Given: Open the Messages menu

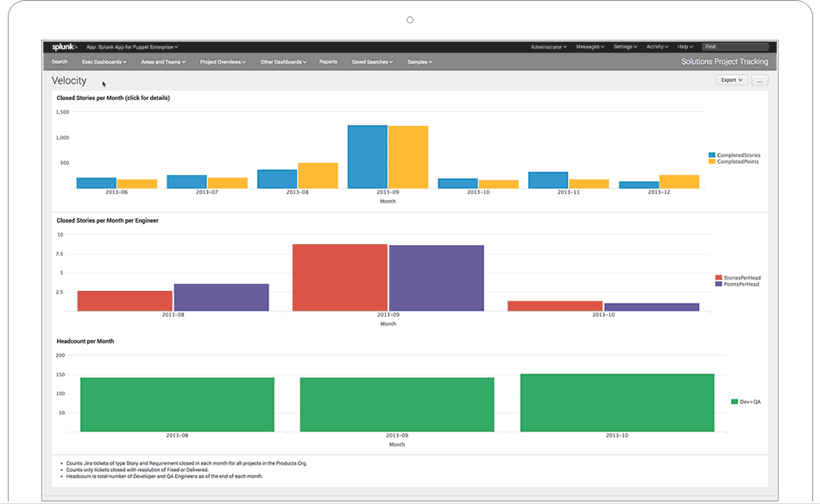Looking at the screenshot, I should pyautogui.click(x=590, y=47).
